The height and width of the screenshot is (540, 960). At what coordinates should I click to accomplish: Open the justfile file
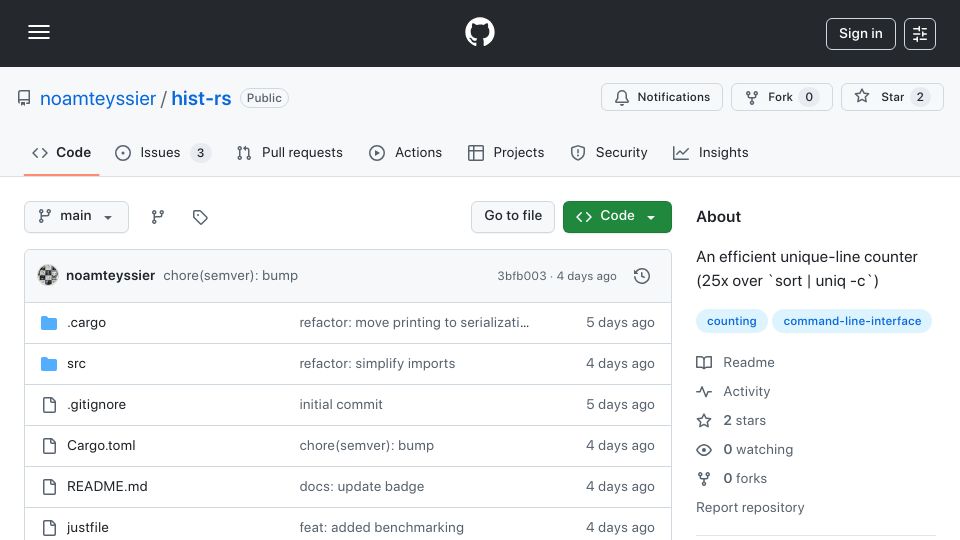pos(88,528)
